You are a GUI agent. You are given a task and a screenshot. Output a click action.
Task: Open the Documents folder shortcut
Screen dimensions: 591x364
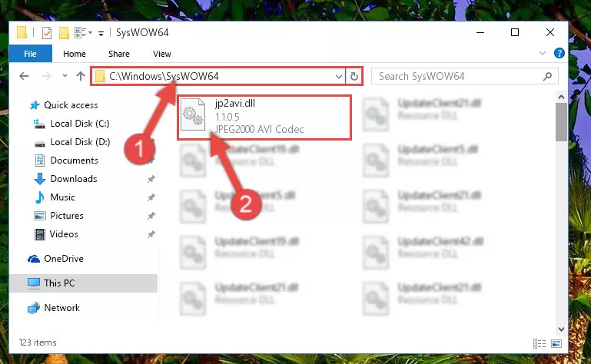75,160
